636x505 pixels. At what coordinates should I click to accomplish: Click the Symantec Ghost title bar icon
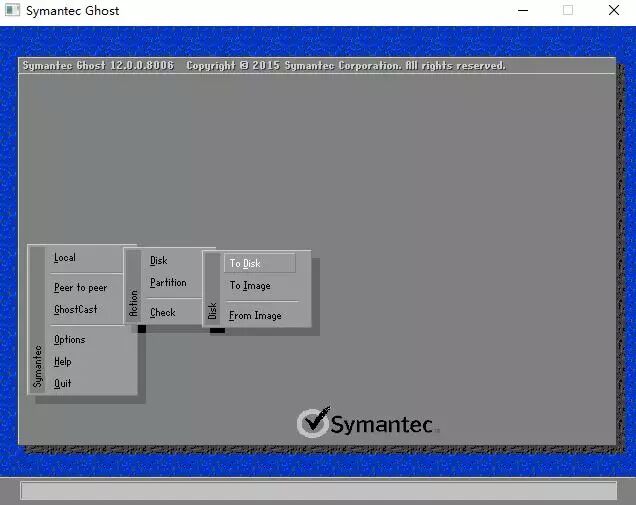[x=12, y=10]
